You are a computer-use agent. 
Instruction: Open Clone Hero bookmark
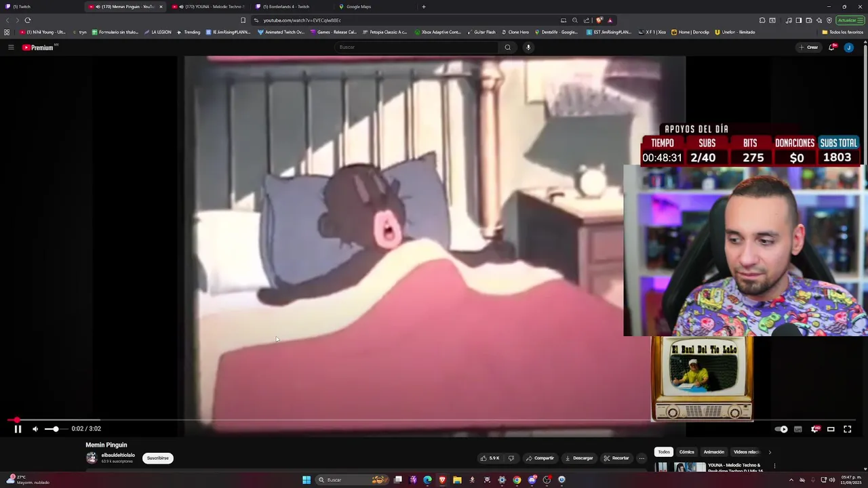pyautogui.click(x=515, y=32)
